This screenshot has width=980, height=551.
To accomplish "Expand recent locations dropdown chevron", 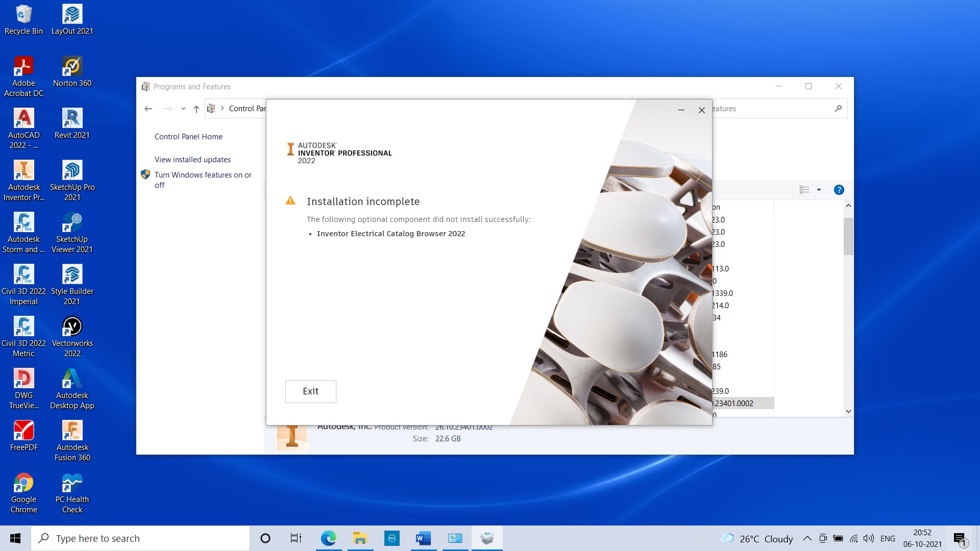I will 183,109.
